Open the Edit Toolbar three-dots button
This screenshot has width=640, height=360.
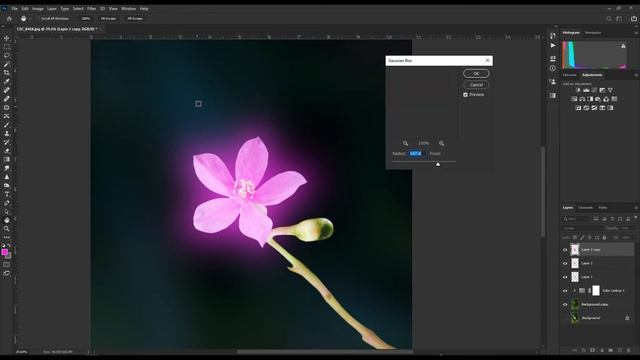click(x=7, y=237)
